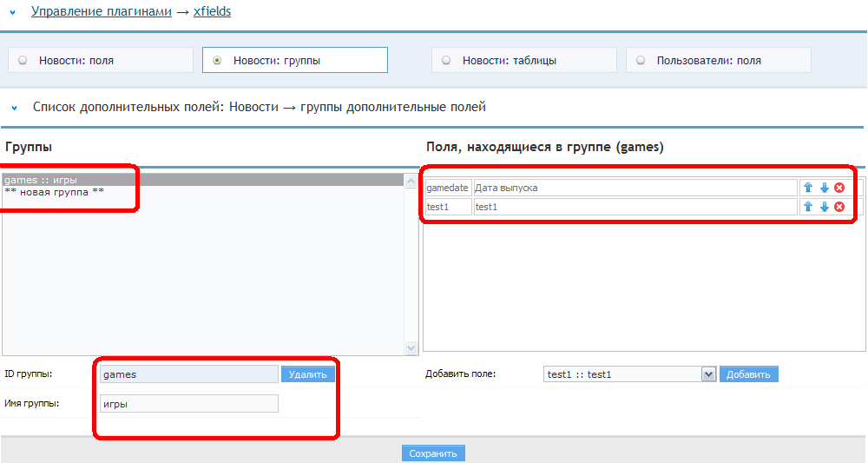Choose the 'Новости: таблицы' radio option
868x463 pixels.
(x=446, y=61)
